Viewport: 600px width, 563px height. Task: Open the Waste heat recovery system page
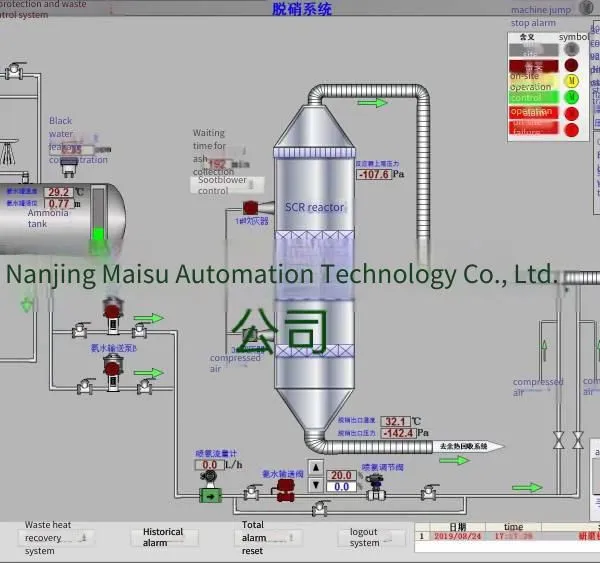[56, 538]
